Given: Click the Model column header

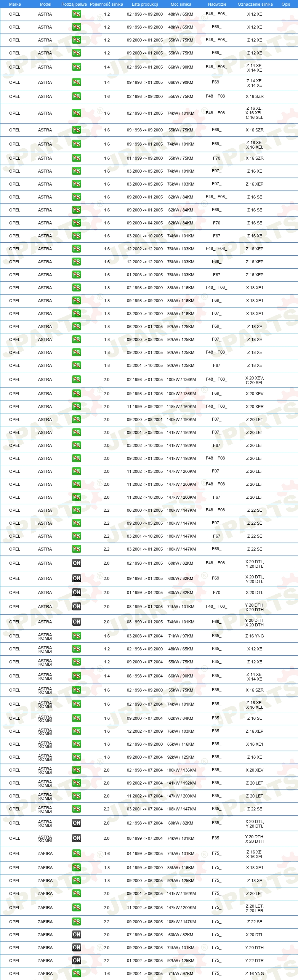Looking at the screenshot, I should point(45,4).
